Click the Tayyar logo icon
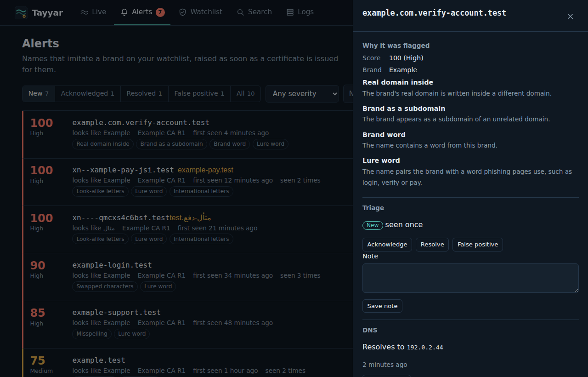588x377 pixels. pyautogui.click(x=21, y=13)
